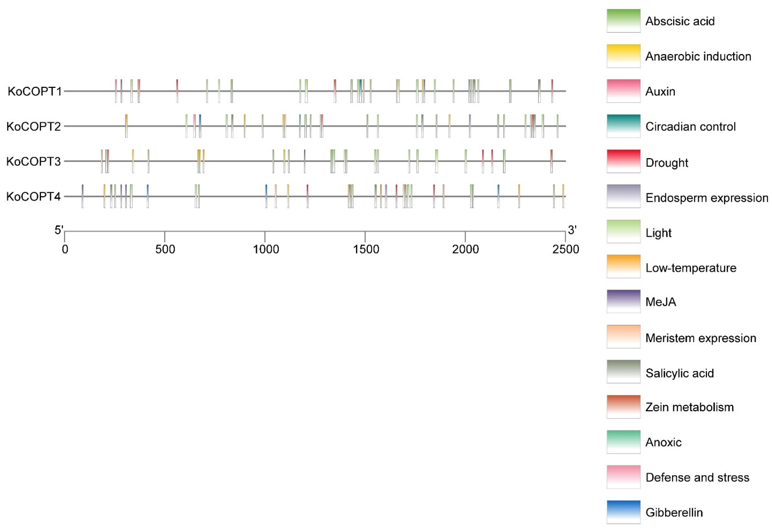Select the 'Gibberellin' legend text

[674, 512]
